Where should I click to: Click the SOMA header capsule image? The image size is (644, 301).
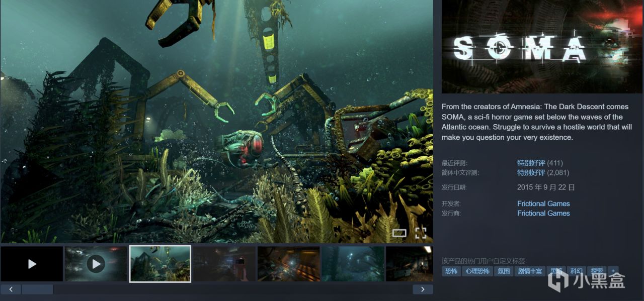542,47
